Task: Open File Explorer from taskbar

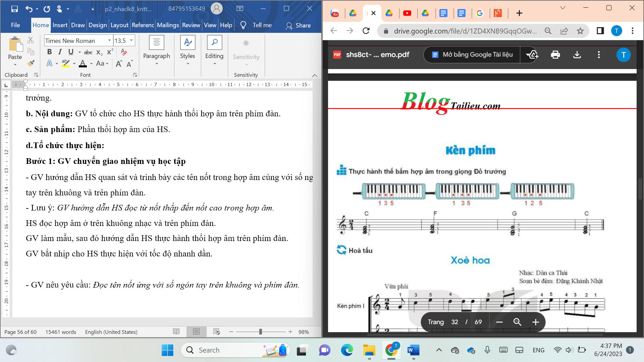Action: (369, 350)
